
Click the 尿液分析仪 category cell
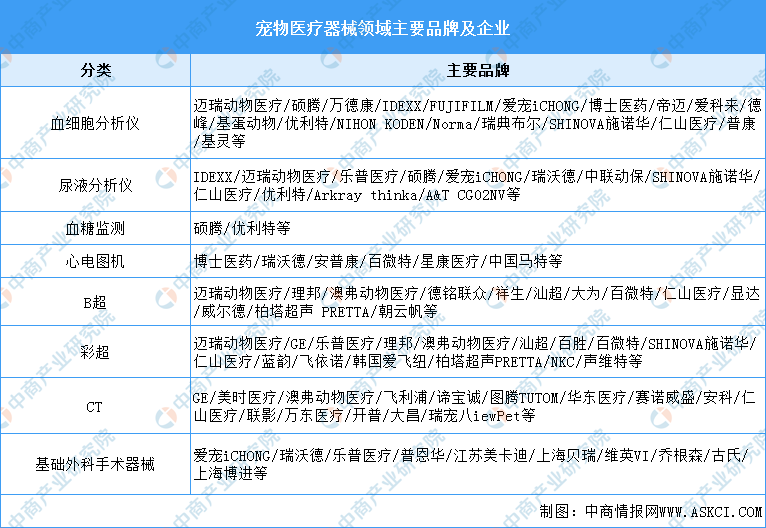pyautogui.click(x=96, y=185)
